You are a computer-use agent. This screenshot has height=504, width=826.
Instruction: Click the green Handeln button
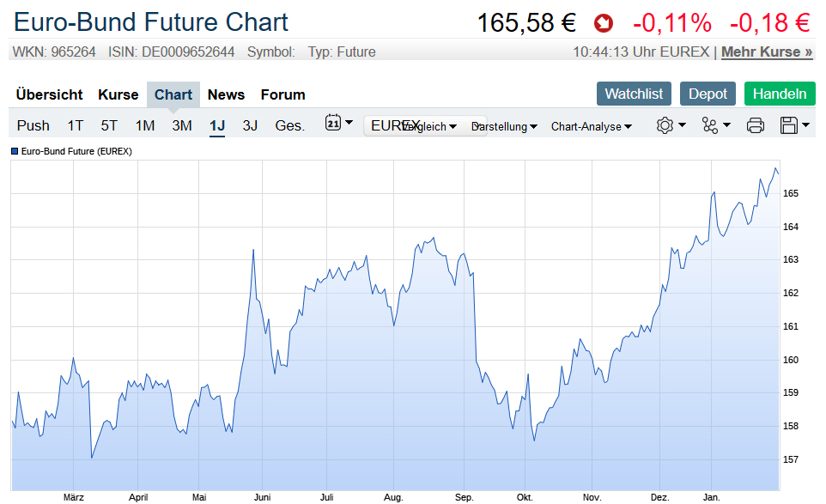[780, 94]
